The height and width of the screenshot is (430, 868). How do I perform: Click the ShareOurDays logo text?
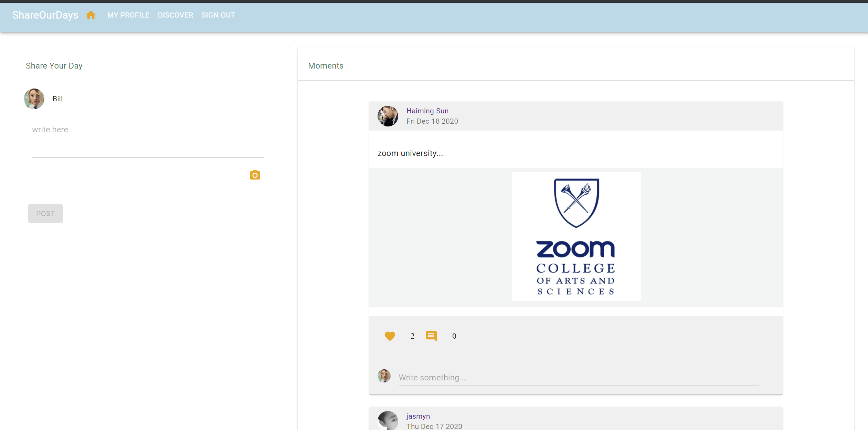click(45, 15)
